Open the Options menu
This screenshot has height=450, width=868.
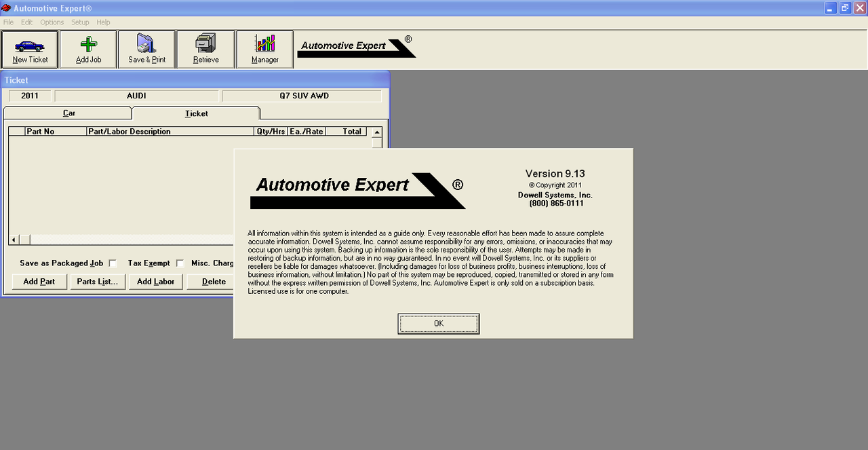click(x=52, y=22)
